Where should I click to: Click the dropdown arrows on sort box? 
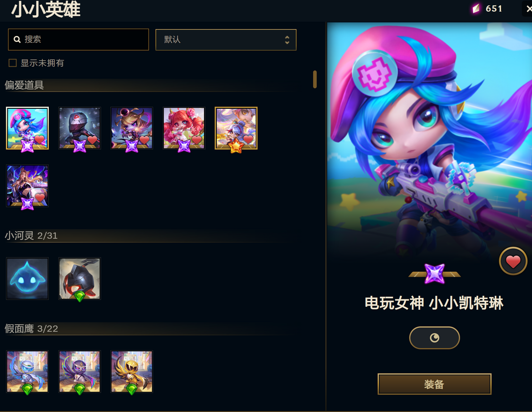287,40
